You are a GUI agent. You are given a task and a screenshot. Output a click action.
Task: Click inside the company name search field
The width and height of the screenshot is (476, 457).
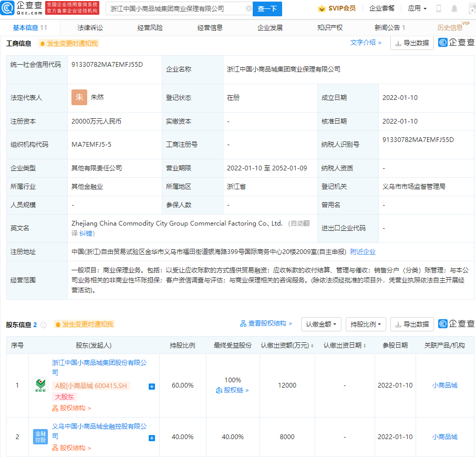[173, 9]
